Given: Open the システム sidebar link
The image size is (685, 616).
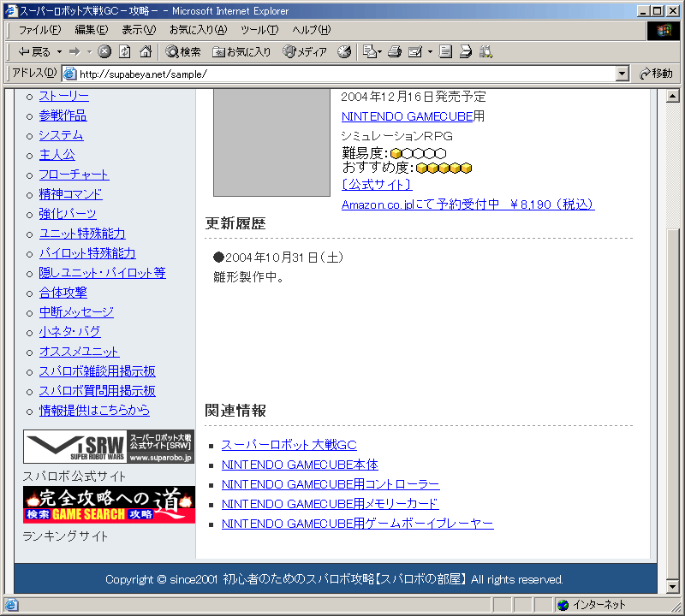Looking at the screenshot, I should point(61,135).
